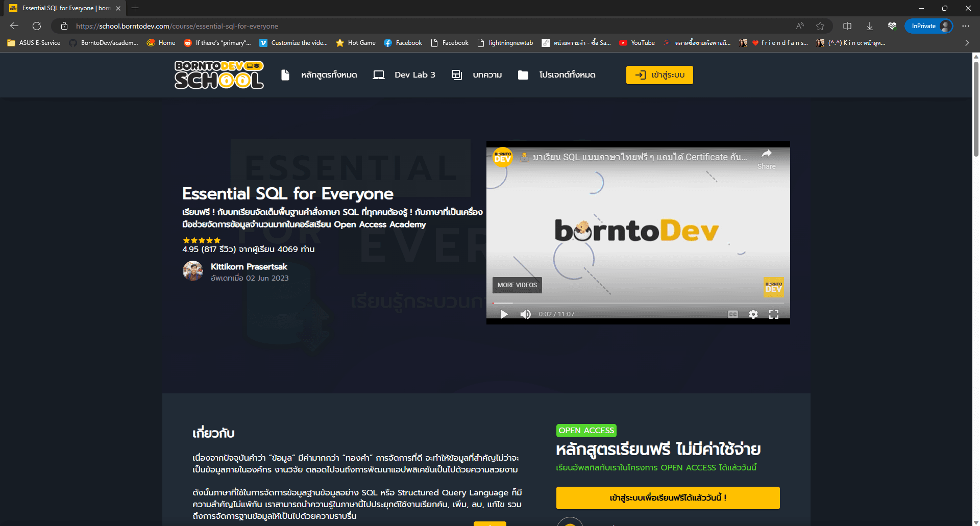Mute the video with speaker icon
980x526 pixels.
click(525, 314)
